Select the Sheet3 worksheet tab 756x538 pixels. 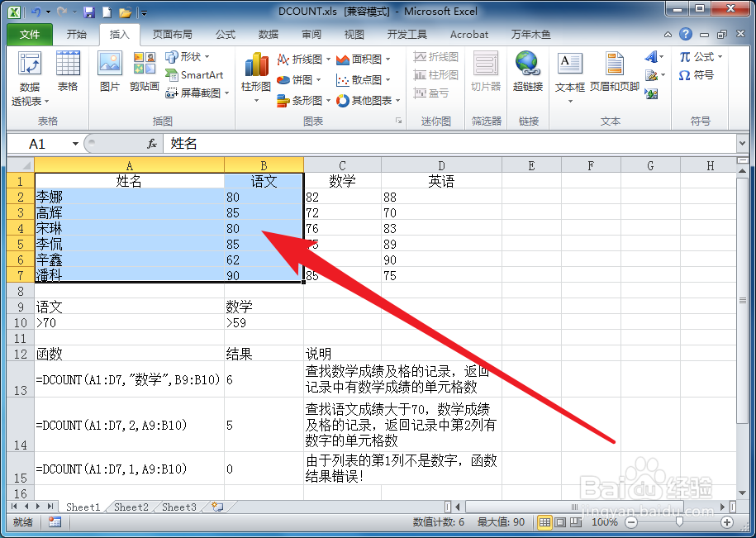point(178,507)
